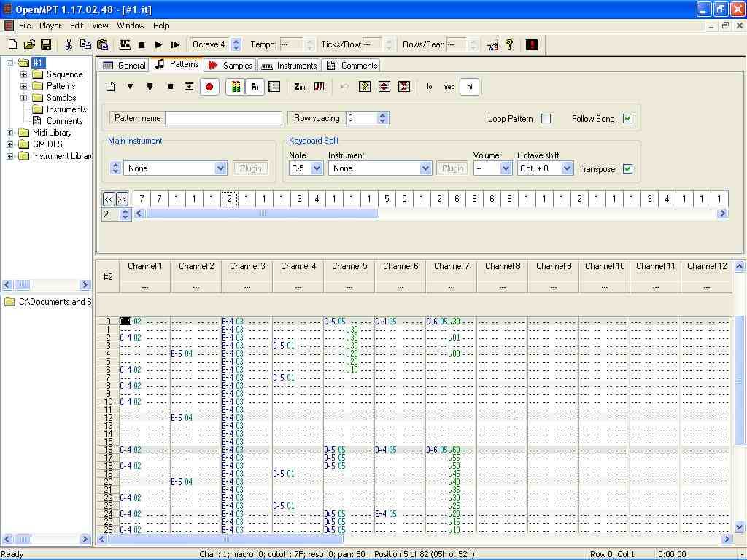Open the Zxx macro configuration icon
The width and height of the screenshot is (747, 560).
[x=300, y=87]
